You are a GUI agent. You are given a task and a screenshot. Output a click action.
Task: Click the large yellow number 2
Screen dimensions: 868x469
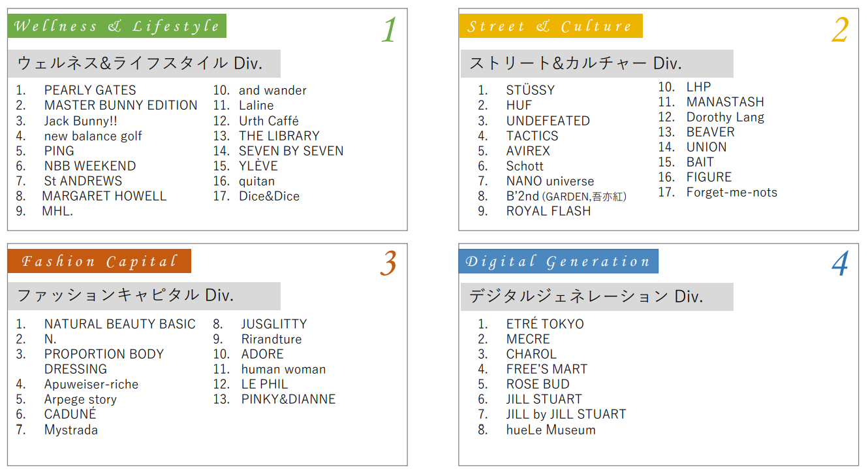[840, 29]
